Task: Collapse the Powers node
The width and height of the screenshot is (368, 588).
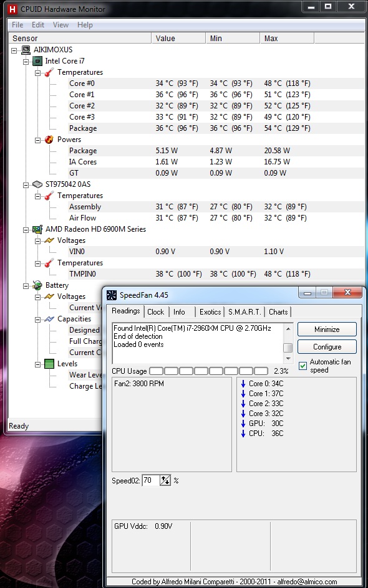Action: [37, 140]
